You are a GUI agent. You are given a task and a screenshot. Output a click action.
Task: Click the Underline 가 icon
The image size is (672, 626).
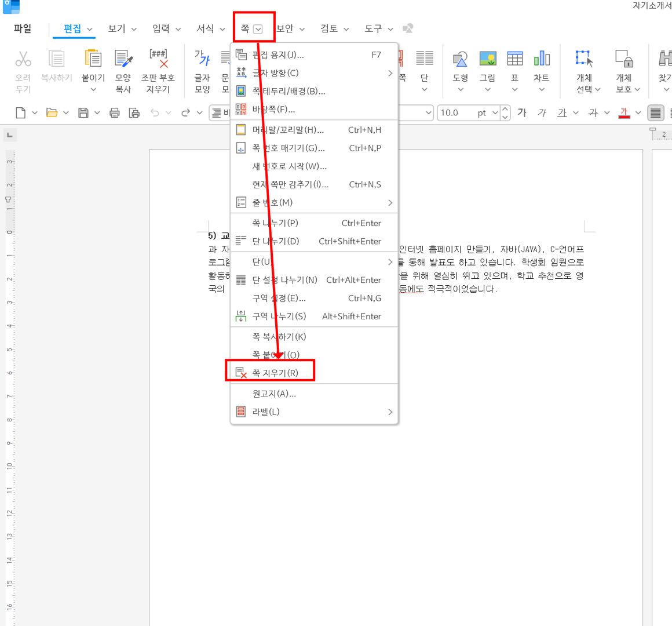(x=562, y=112)
